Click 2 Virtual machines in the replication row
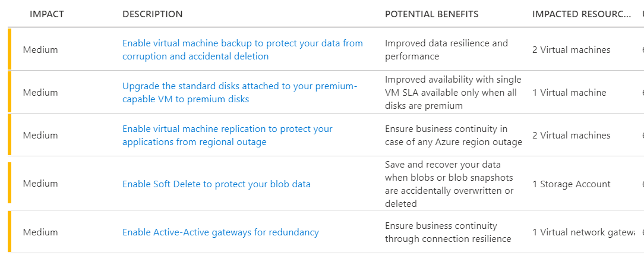 pos(571,135)
